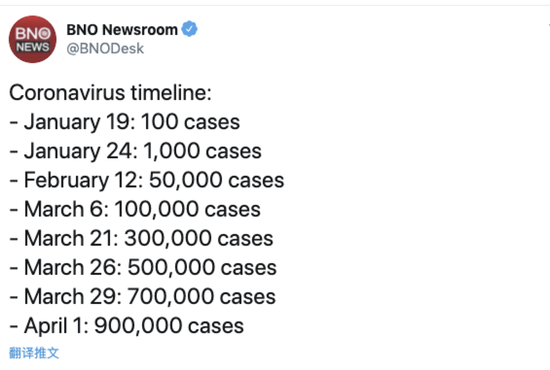550x370 pixels.
Task: Open the tweet options caret at top-right
Action: click(x=549, y=25)
